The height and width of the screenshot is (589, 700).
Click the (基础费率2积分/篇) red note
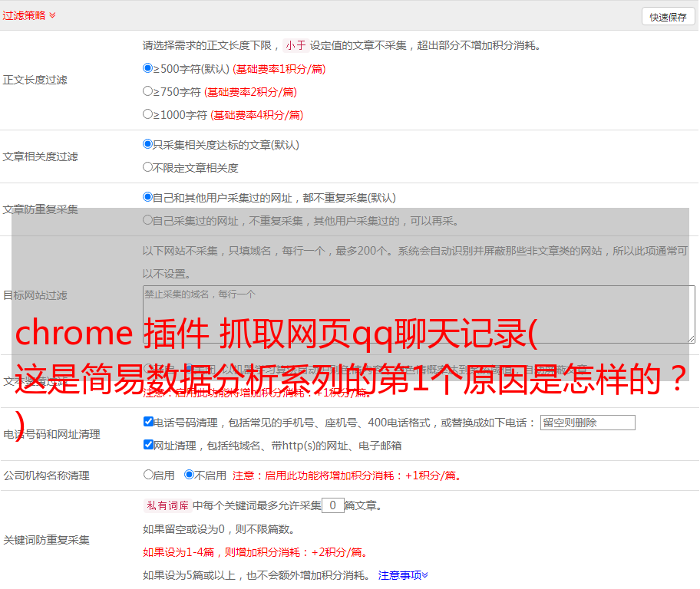click(x=250, y=92)
